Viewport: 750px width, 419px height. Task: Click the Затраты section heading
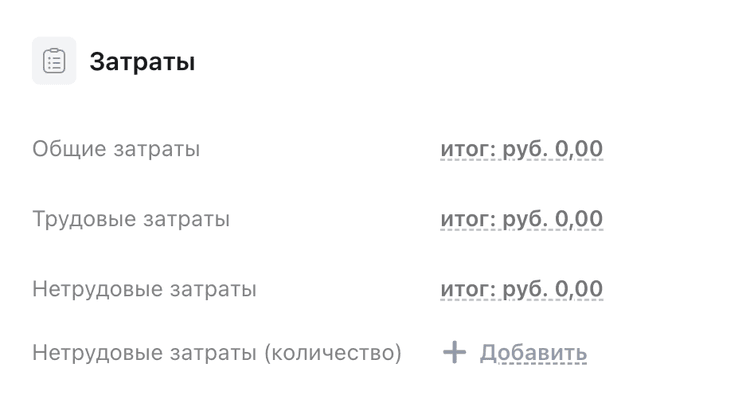[142, 62]
